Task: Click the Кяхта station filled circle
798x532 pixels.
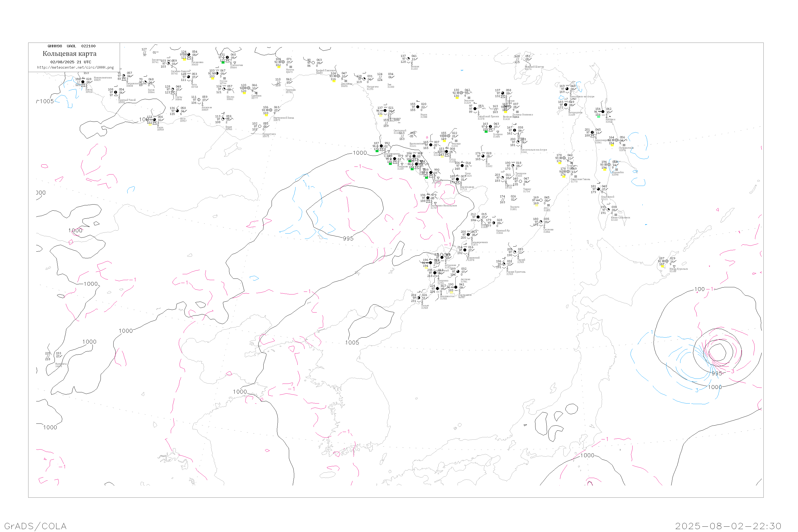Action: click(83, 82)
